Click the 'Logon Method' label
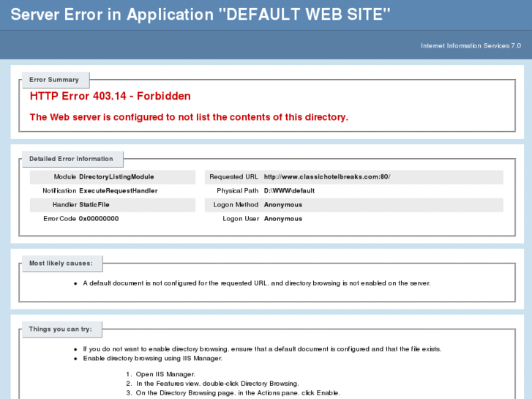 click(236, 204)
